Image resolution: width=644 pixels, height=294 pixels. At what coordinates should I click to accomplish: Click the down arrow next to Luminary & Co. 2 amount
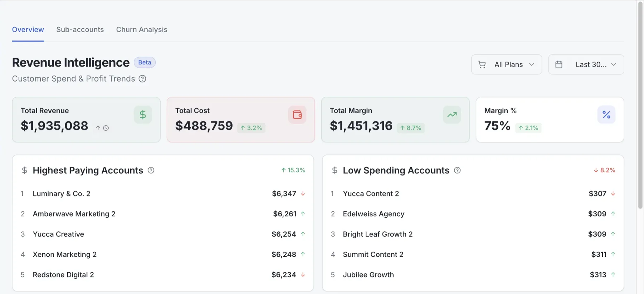[303, 194]
